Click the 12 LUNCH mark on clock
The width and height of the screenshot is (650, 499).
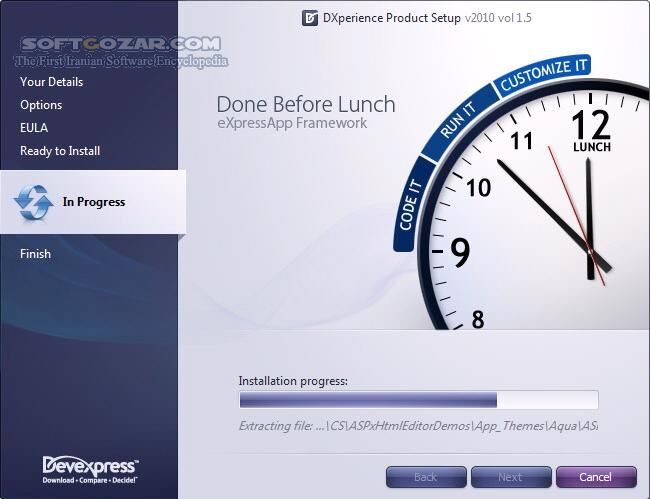coord(591,129)
